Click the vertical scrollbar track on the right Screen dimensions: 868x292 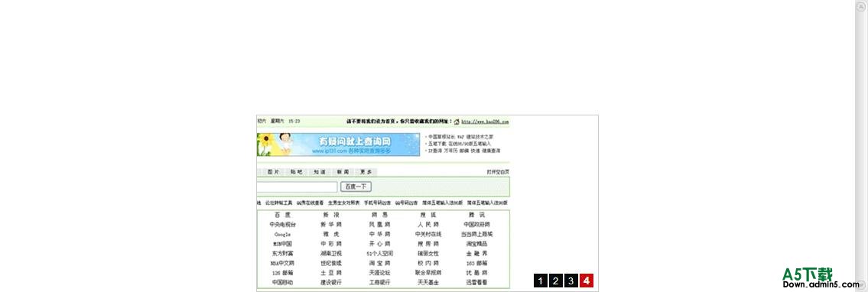tap(861, 144)
